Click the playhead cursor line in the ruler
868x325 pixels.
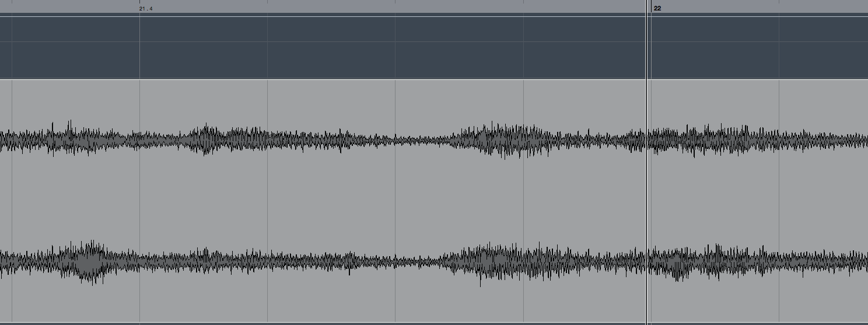pyautogui.click(x=647, y=6)
